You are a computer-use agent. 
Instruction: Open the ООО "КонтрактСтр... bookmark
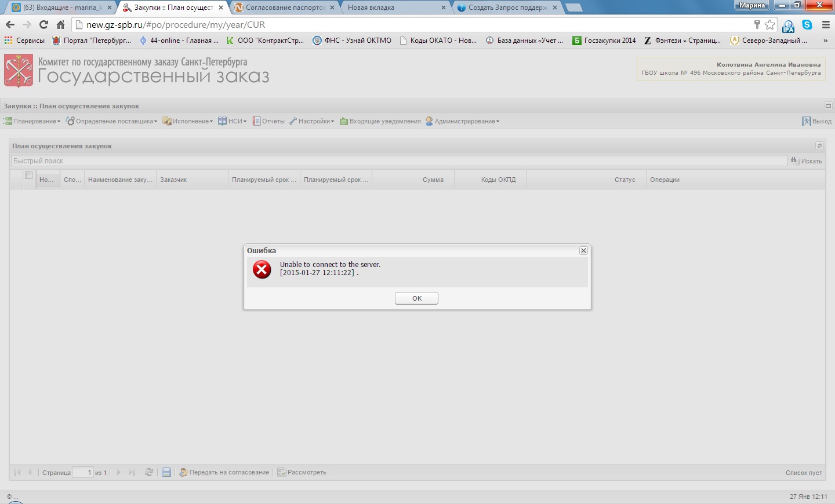click(x=266, y=41)
